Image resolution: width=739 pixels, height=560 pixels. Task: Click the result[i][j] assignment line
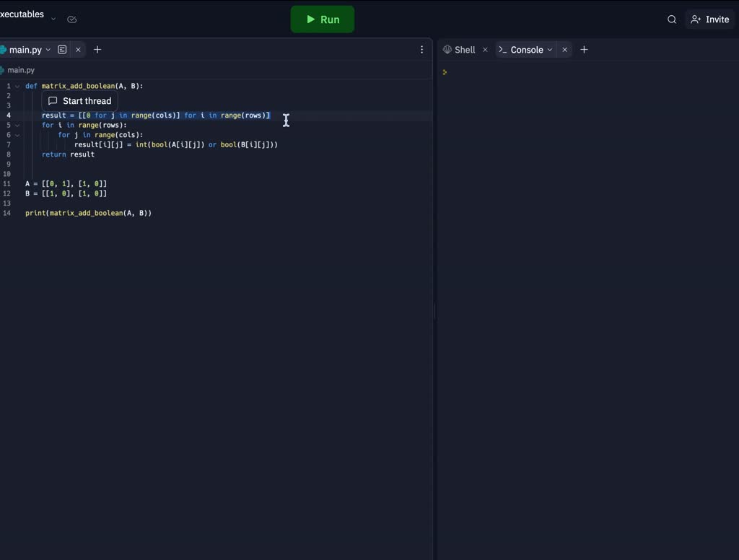coord(176,145)
